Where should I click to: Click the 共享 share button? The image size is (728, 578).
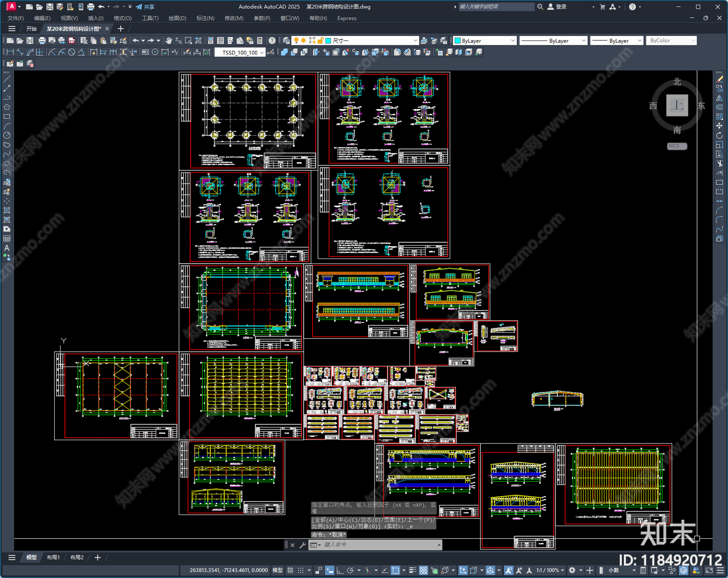pyautogui.click(x=145, y=7)
